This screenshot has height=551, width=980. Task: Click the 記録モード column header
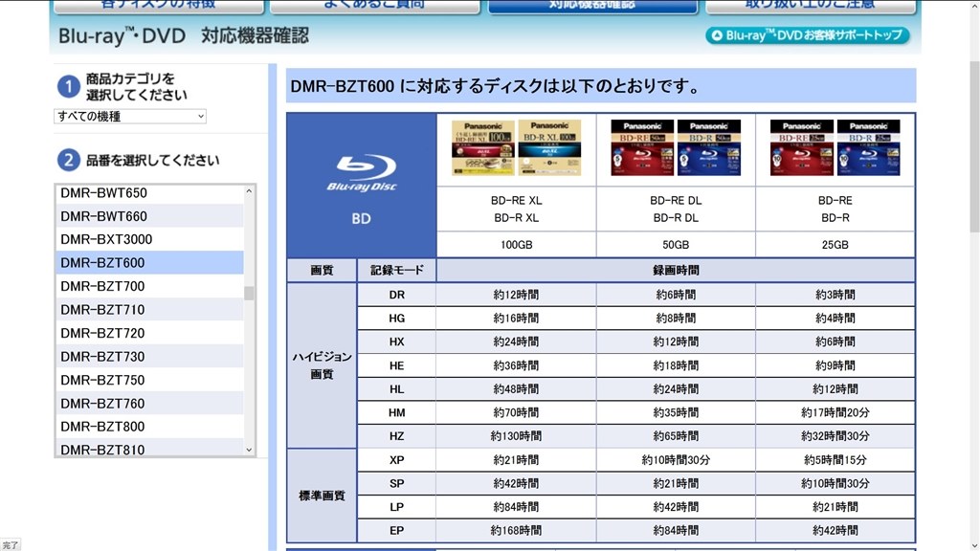click(x=397, y=271)
